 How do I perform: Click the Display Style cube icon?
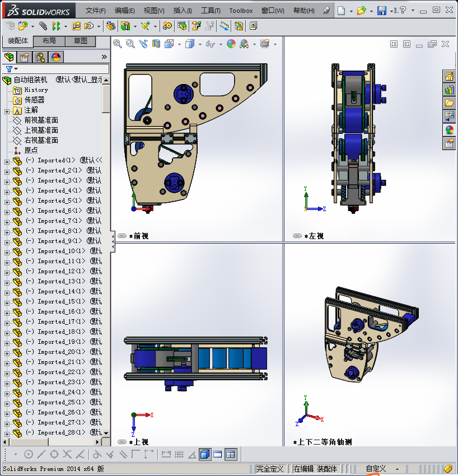tap(190, 44)
